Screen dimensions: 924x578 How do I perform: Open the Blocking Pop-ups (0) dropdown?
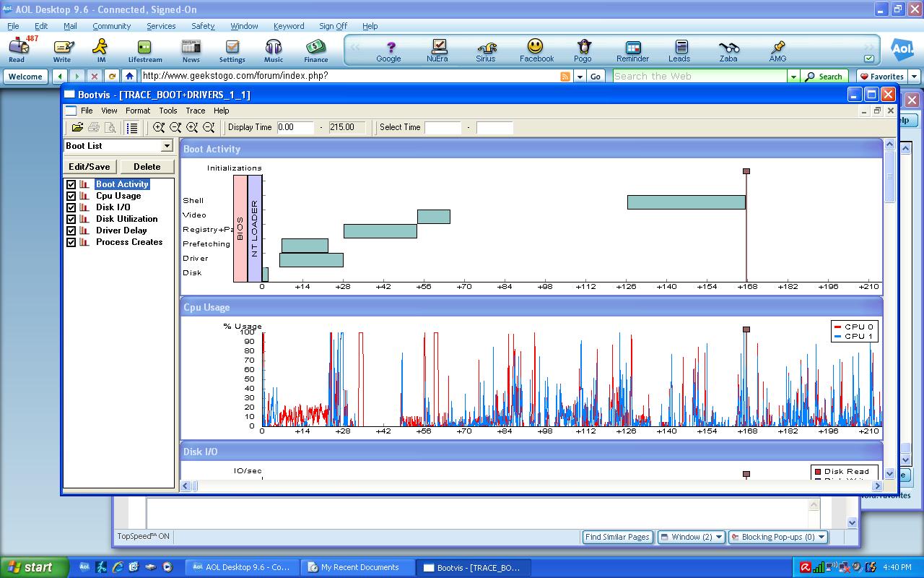pos(777,537)
